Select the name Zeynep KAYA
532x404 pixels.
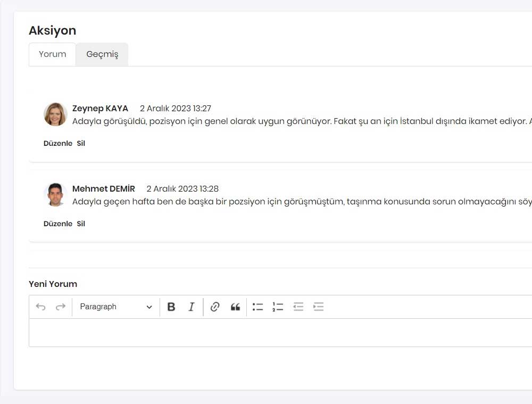point(100,109)
